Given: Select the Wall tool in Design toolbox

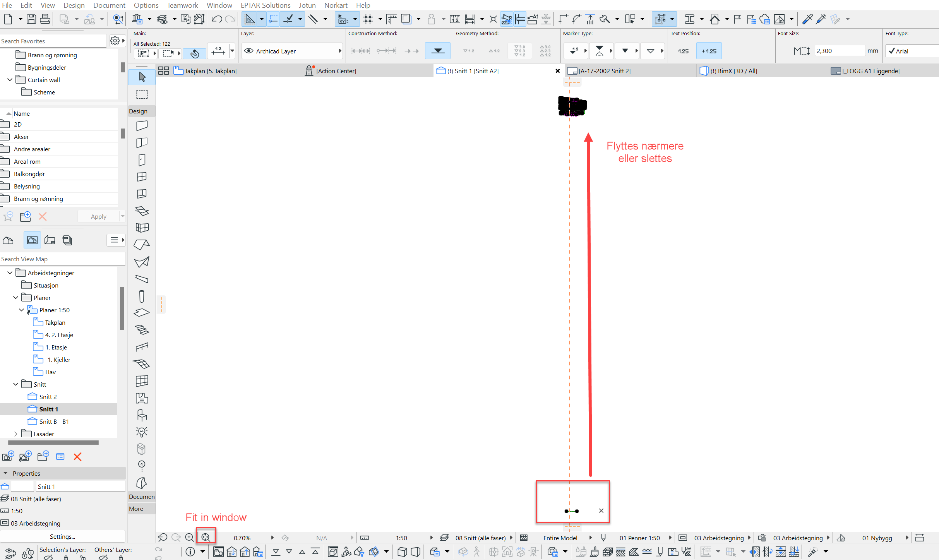Looking at the screenshot, I should pos(142,126).
